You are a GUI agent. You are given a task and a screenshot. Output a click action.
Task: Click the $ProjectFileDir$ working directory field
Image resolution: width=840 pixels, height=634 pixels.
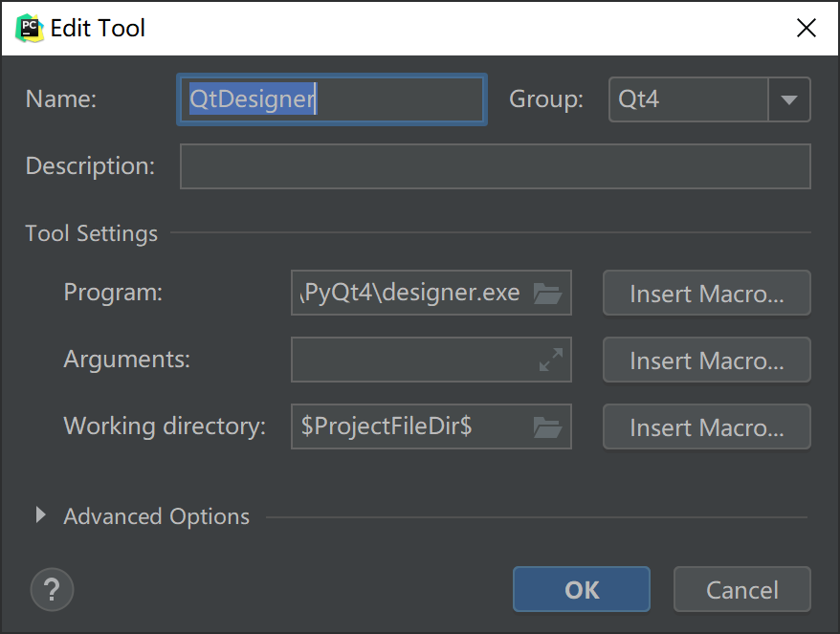[x=411, y=427]
